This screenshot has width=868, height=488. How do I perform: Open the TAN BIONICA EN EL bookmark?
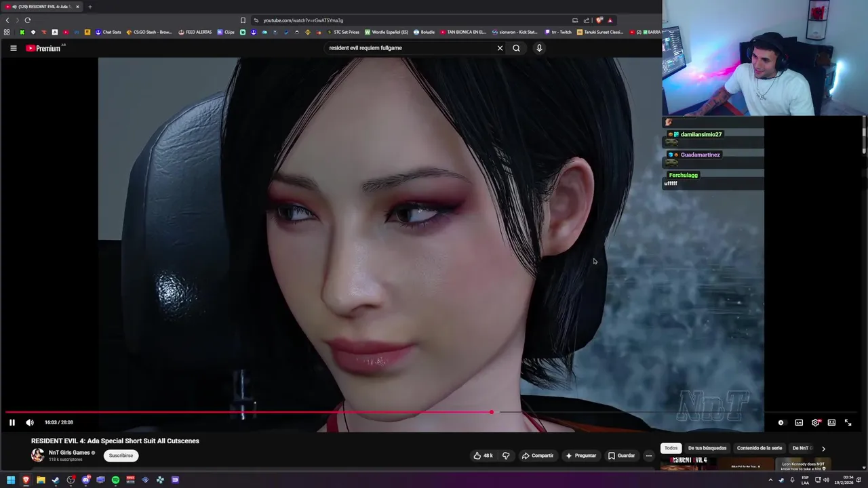[x=463, y=32]
